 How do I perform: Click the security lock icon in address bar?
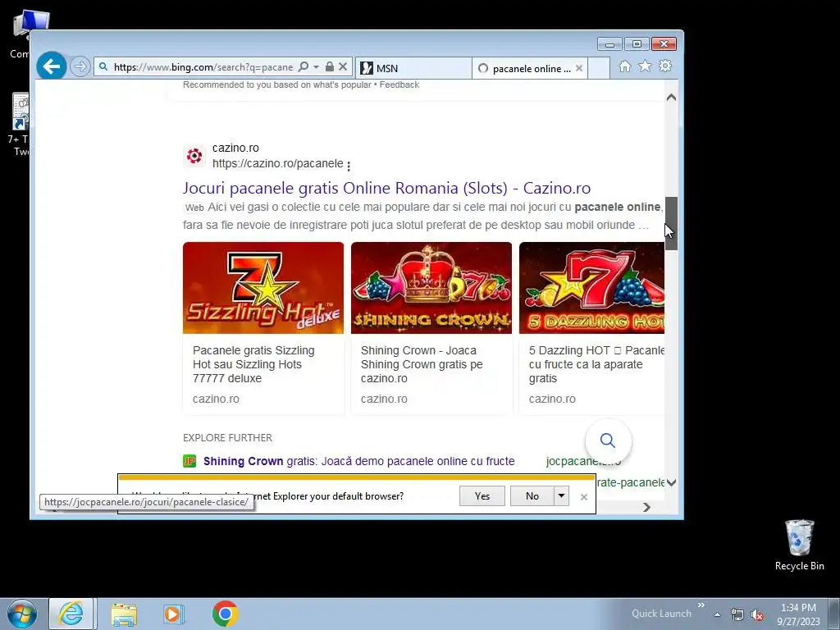(330, 67)
